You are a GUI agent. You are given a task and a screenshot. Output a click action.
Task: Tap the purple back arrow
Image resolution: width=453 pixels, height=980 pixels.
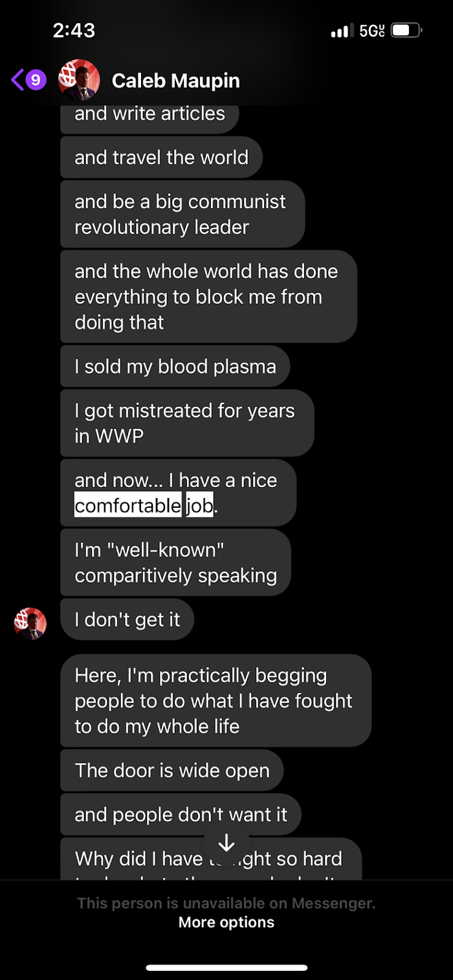[x=17, y=80]
